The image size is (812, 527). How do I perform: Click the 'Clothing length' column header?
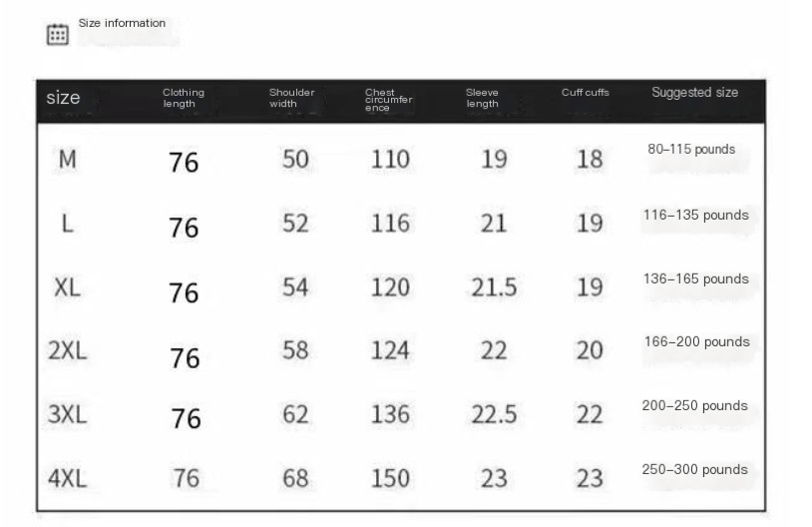pyautogui.click(x=184, y=98)
